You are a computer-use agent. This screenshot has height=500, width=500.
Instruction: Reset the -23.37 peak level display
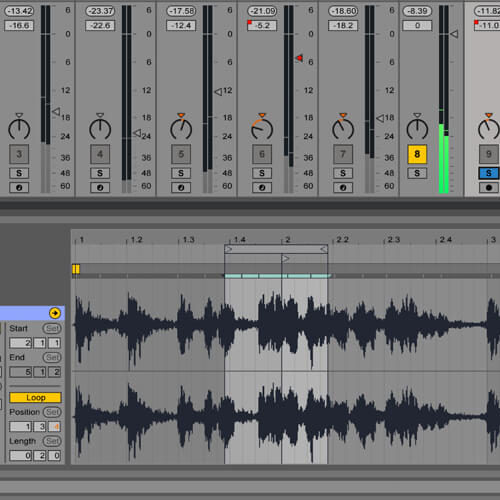tap(100, 11)
